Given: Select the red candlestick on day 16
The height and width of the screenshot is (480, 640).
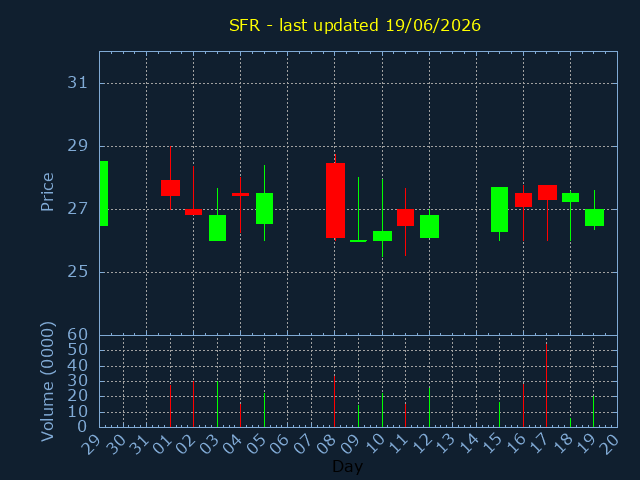Looking at the screenshot, I should click(523, 200).
